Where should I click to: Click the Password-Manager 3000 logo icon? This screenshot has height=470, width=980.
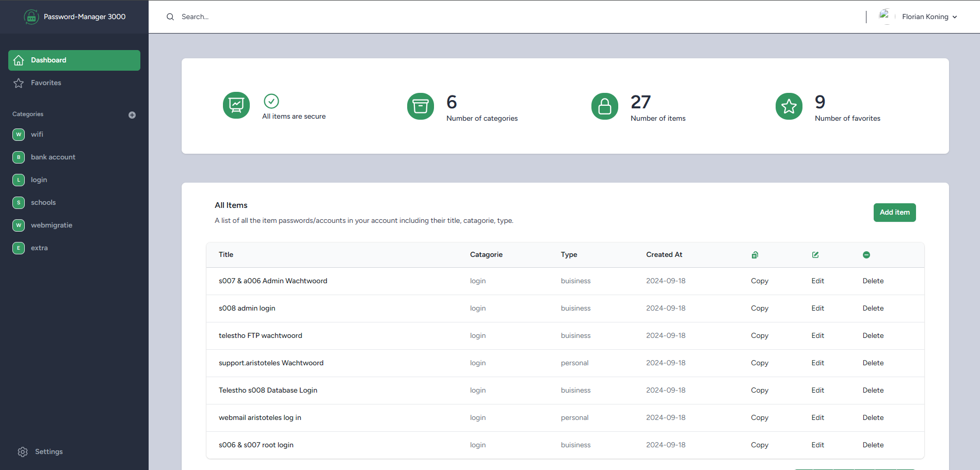click(31, 17)
